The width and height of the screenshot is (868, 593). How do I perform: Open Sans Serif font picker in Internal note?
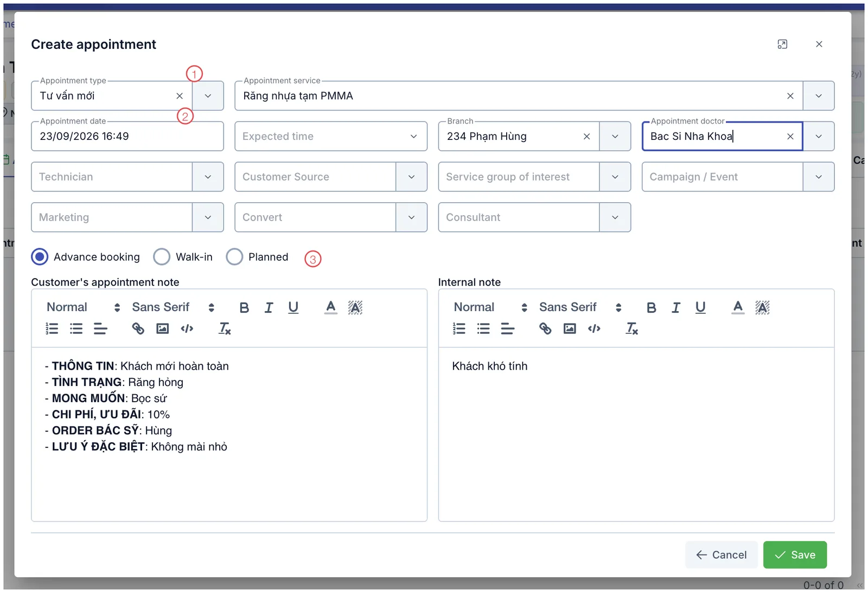pos(580,307)
